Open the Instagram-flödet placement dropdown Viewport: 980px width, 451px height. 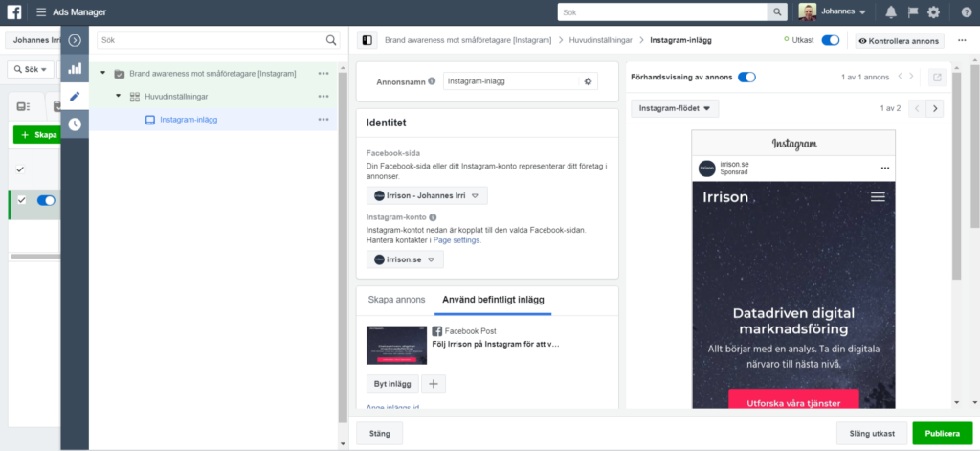click(675, 108)
